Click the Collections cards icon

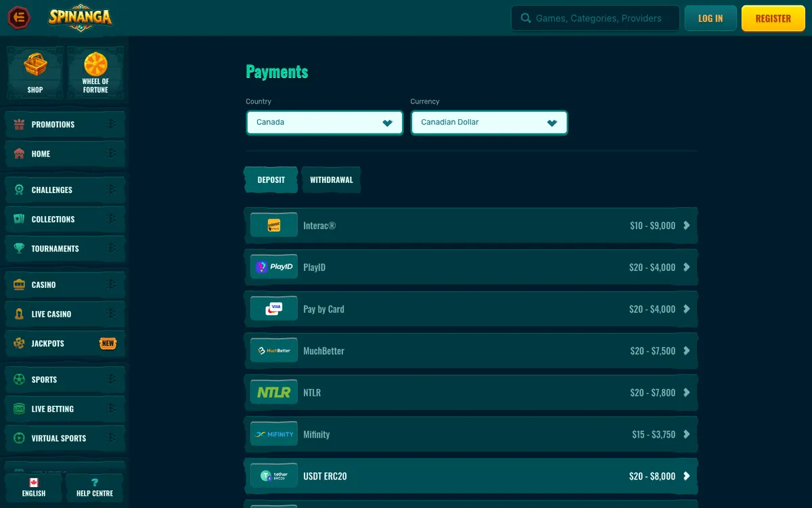19,219
